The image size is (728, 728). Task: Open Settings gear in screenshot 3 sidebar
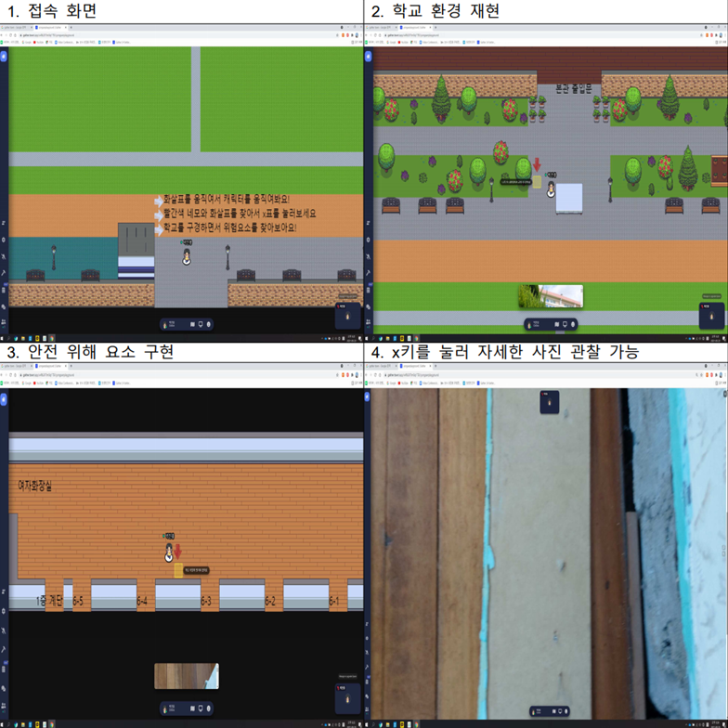(x=4, y=611)
